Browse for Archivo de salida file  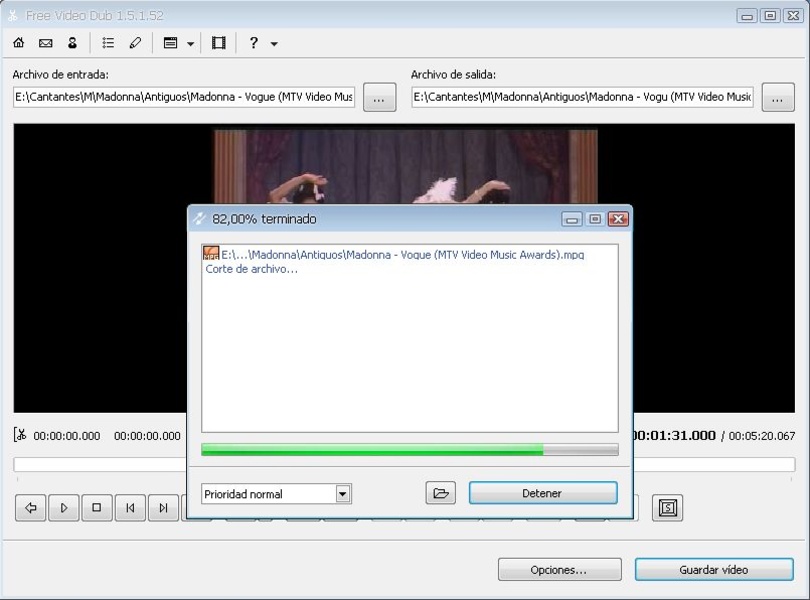coord(778,97)
